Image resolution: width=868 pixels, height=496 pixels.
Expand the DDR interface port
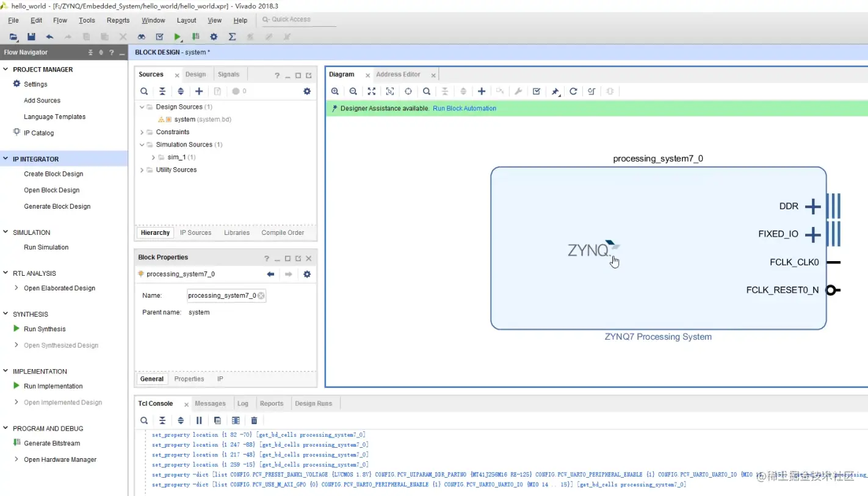[813, 207]
